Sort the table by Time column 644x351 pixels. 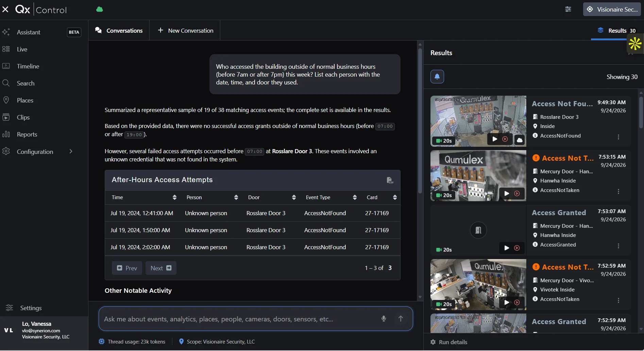pos(174,197)
